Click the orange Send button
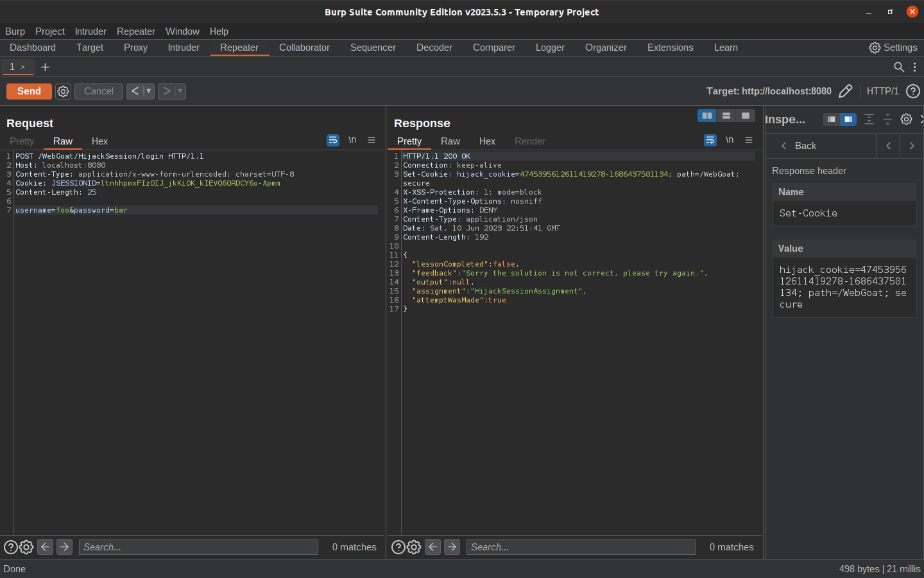Screen dimensions: 924x578 [29, 91]
